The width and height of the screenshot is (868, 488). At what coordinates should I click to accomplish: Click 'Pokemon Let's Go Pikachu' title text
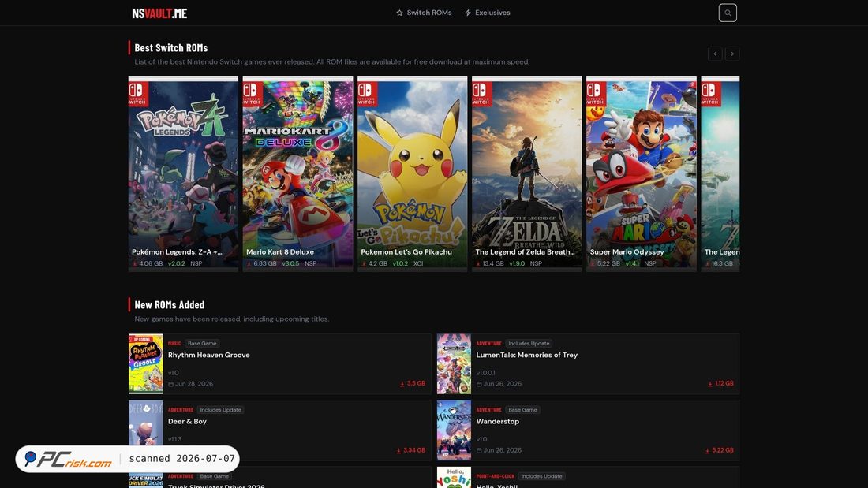[x=406, y=251]
